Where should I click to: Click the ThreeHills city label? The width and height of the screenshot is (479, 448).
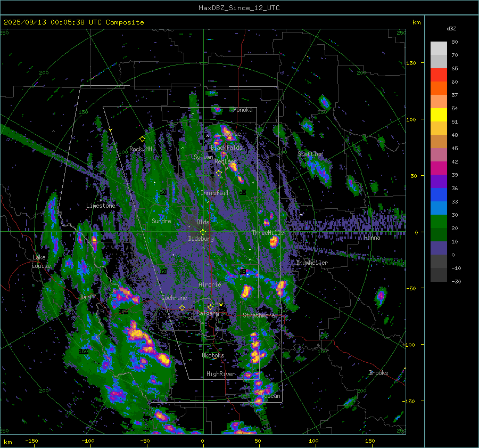click(268, 233)
